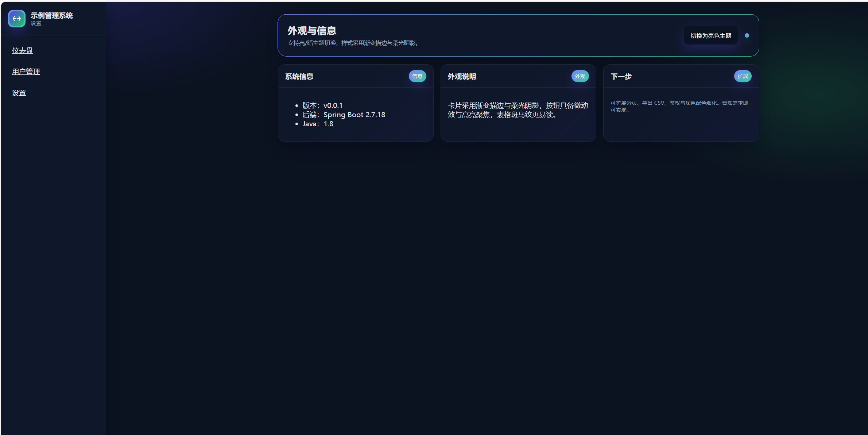Go to 用户管理 in the sidebar
Screen dimensions: 868x435
(x=26, y=72)
